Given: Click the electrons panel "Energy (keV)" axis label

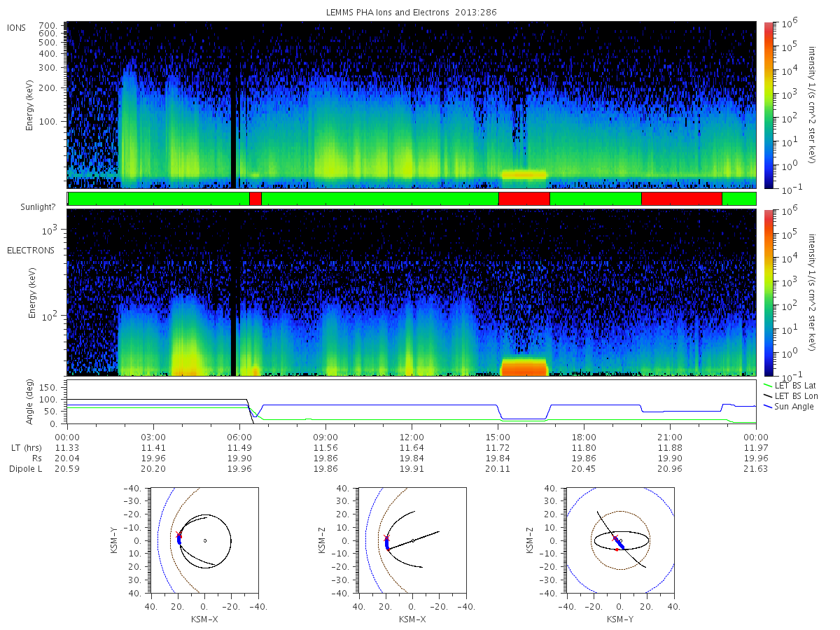Looking at the screenshot, I should pyautogui.click(x=32, y=292).
